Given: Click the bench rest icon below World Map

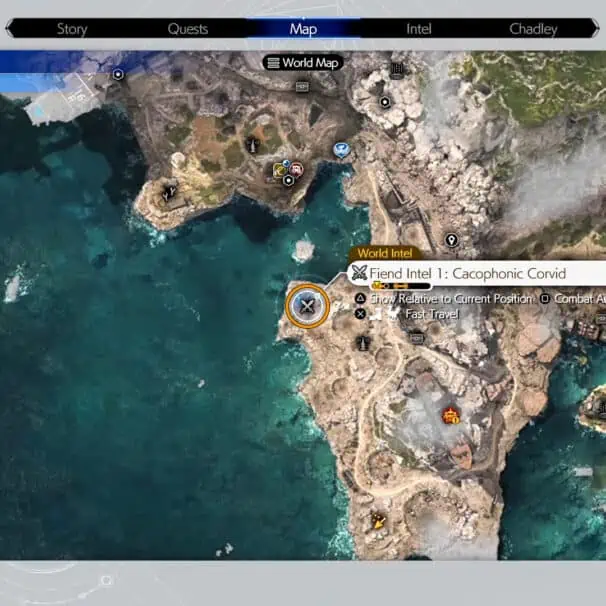Looking at the screenshot, I should click(302, 87).
